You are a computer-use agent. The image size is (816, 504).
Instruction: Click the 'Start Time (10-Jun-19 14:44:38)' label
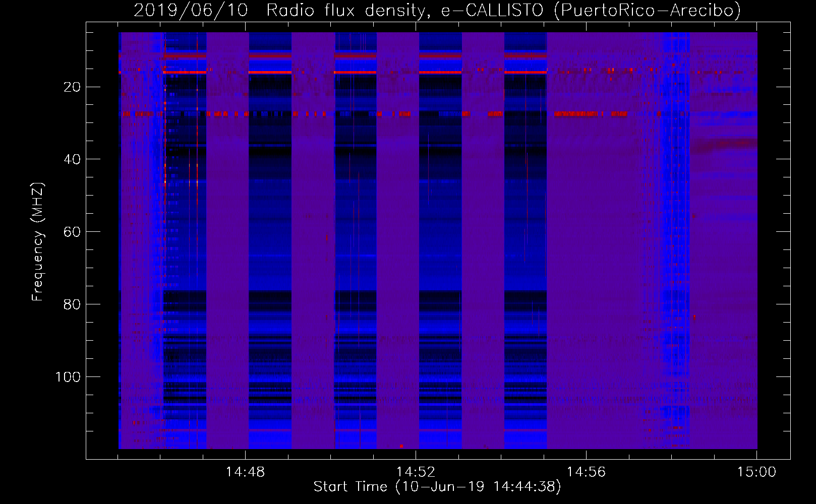(x=437, y=487)
